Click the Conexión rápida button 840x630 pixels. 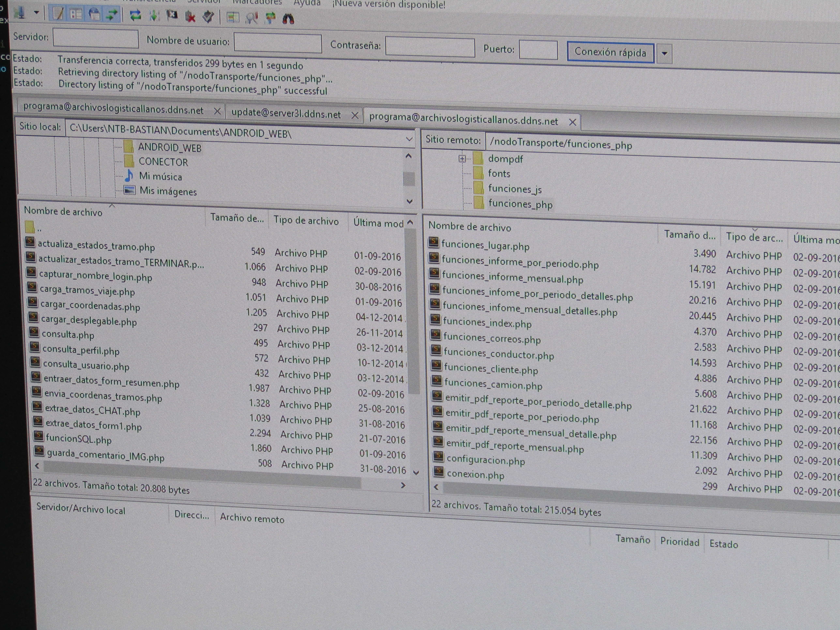[x=610, y=52]
